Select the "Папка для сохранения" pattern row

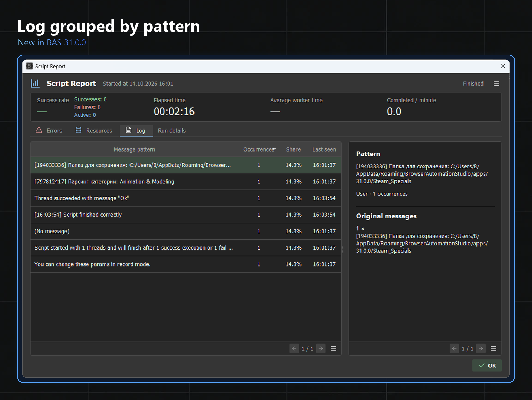coord(186,165)
